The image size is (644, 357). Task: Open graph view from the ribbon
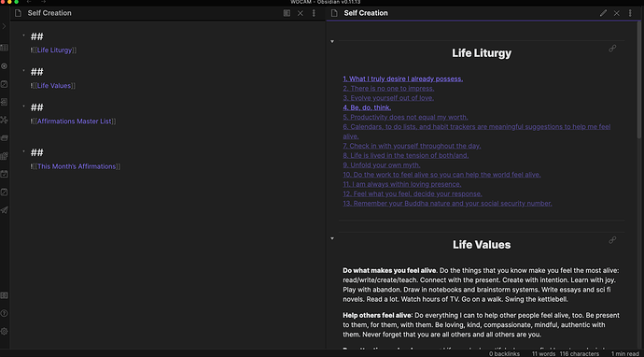click(4, 121)
